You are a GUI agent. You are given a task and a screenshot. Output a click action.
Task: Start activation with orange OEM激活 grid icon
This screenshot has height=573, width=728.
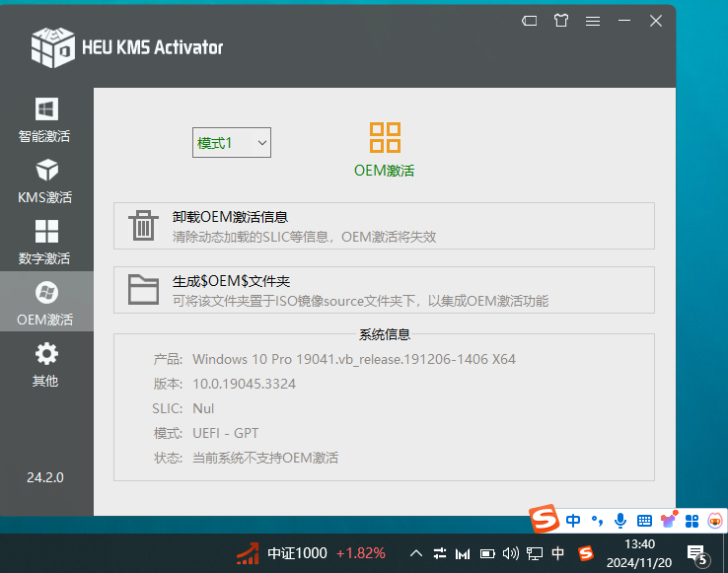(385, 150)
